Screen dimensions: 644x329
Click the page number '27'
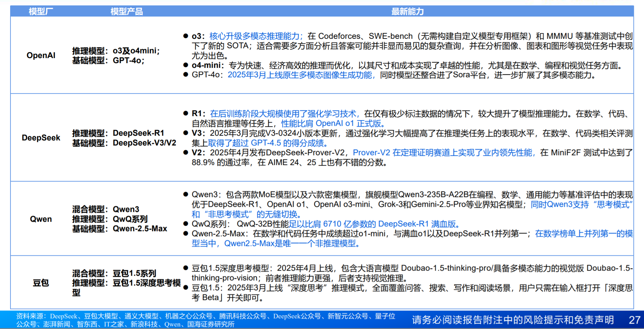[x=635, y=320]
